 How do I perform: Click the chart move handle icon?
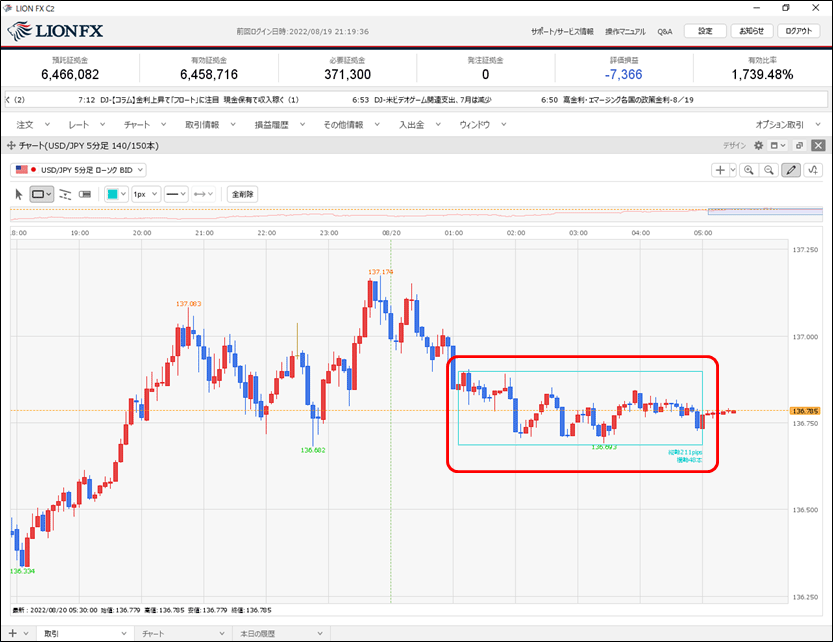[x=11, y=146]
